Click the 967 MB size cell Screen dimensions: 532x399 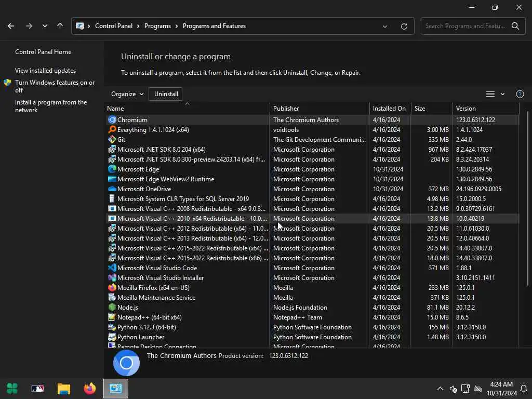coord(438,149)
